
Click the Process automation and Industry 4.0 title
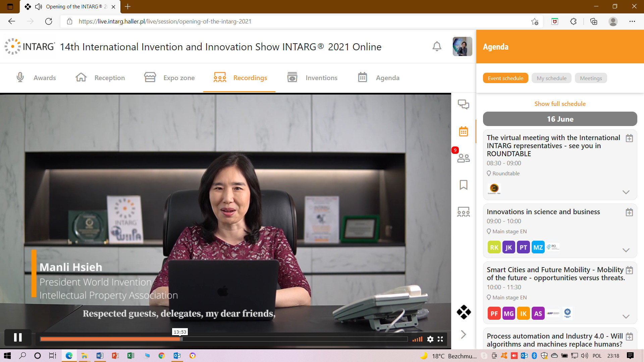pos(555,340)
